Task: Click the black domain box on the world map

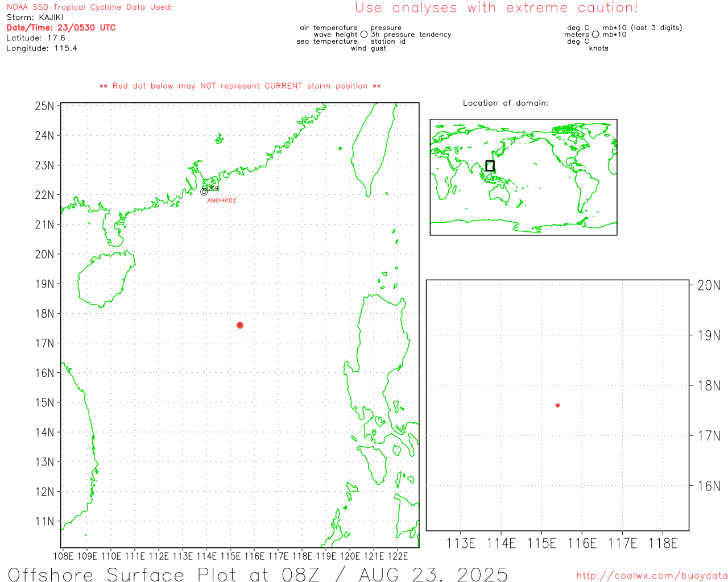Action: tap(490, 166)
